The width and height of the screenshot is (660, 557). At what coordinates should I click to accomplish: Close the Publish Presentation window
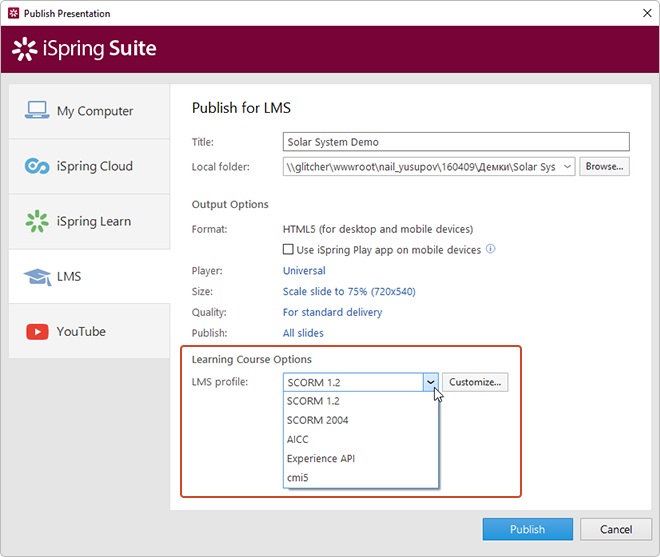[x=647, y=13]
